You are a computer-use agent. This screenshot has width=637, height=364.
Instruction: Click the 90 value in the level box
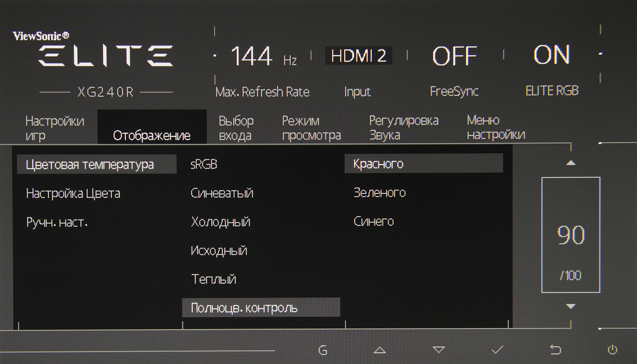tap(571, 235)
